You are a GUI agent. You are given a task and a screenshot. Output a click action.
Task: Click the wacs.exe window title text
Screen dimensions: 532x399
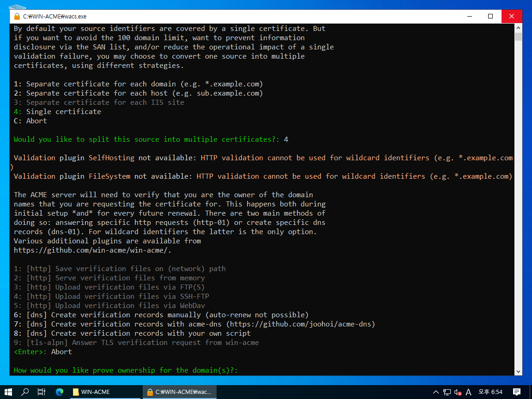54,16
